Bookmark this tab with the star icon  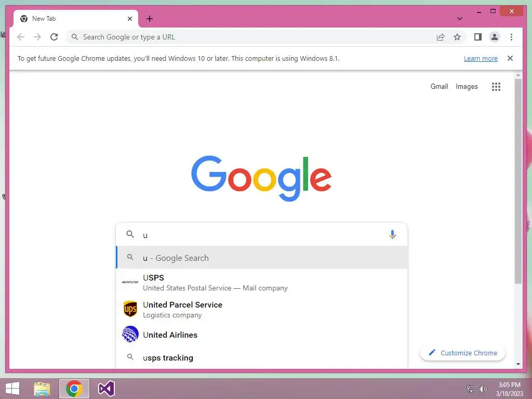click(x=457, y=37)
